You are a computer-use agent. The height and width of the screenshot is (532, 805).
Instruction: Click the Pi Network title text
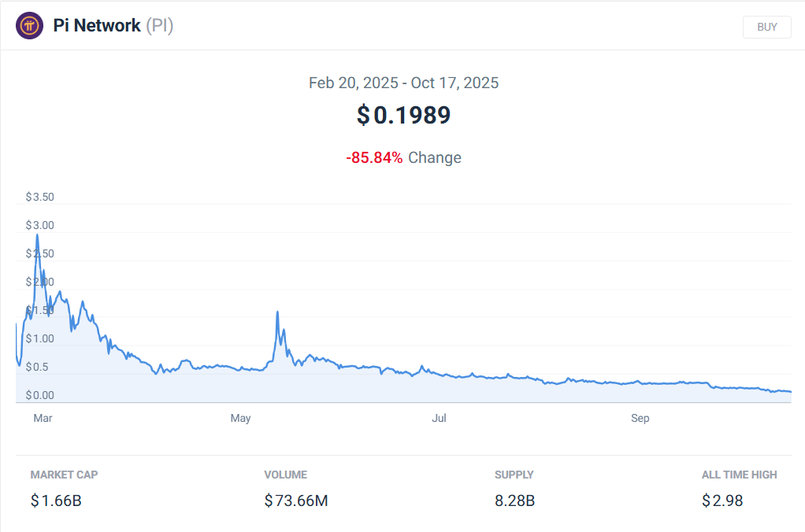pos(97,26)
